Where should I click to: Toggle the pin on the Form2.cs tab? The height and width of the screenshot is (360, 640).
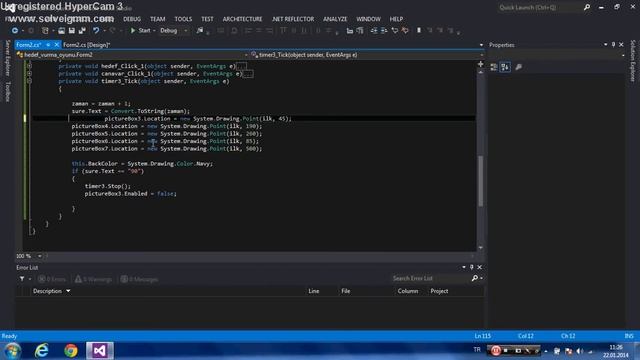coord(48,45)
